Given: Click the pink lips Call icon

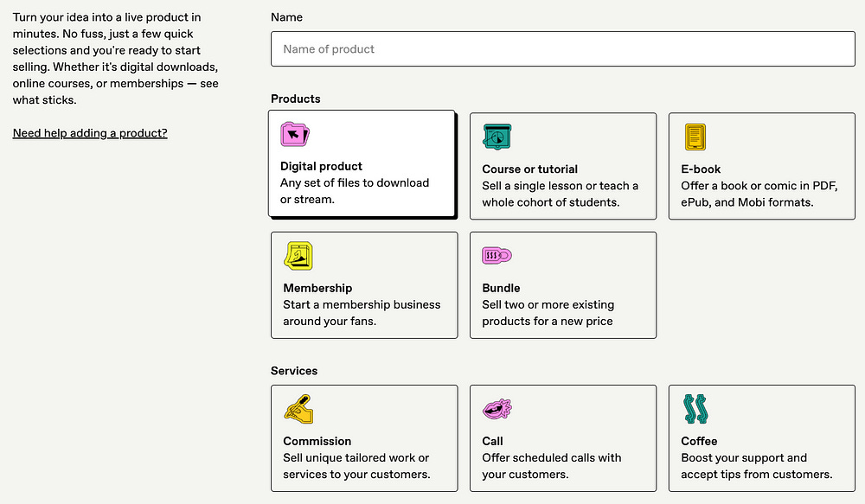Looking at the screenshot, I should [497, 409].
